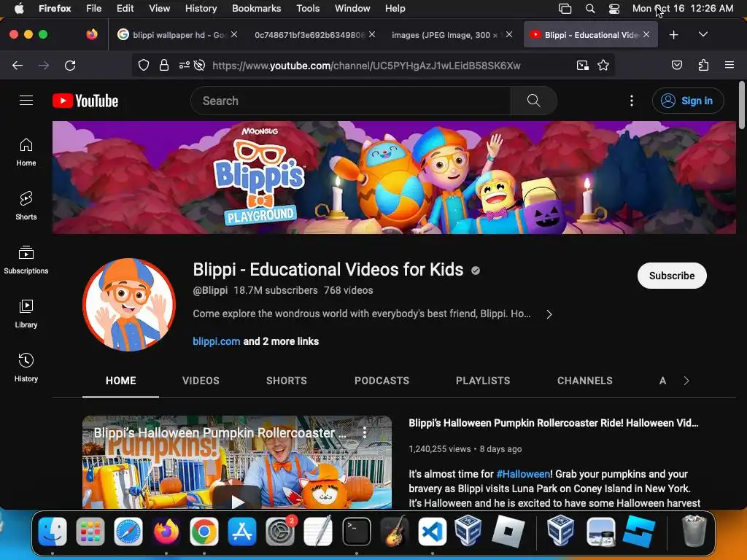Switch to the PODCASTS channel tab
747x560 pixels.
pyautogui.click(x=382, y=381)
